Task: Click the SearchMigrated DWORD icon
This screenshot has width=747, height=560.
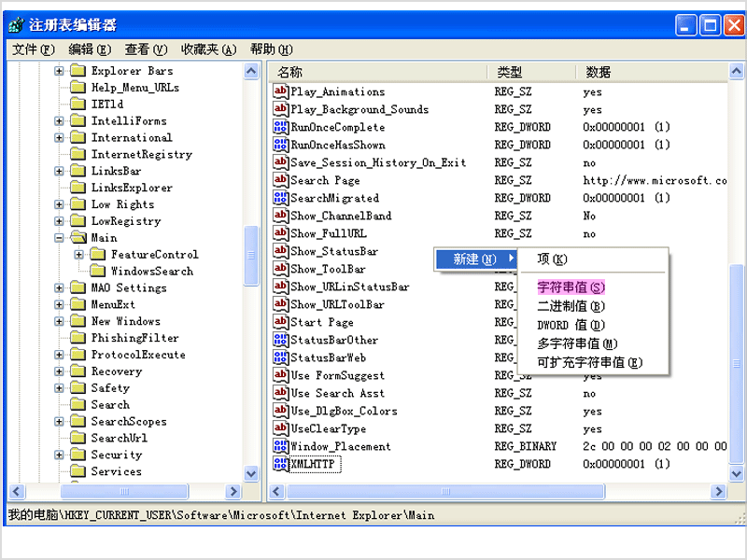Action: [x=280, y=198]
